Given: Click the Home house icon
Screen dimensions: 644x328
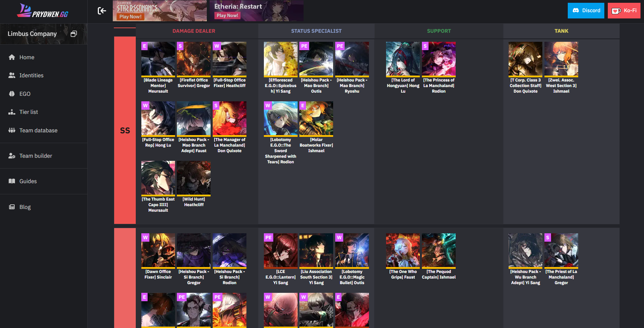Looking at the screenshot, I should [x=12, y=57].
